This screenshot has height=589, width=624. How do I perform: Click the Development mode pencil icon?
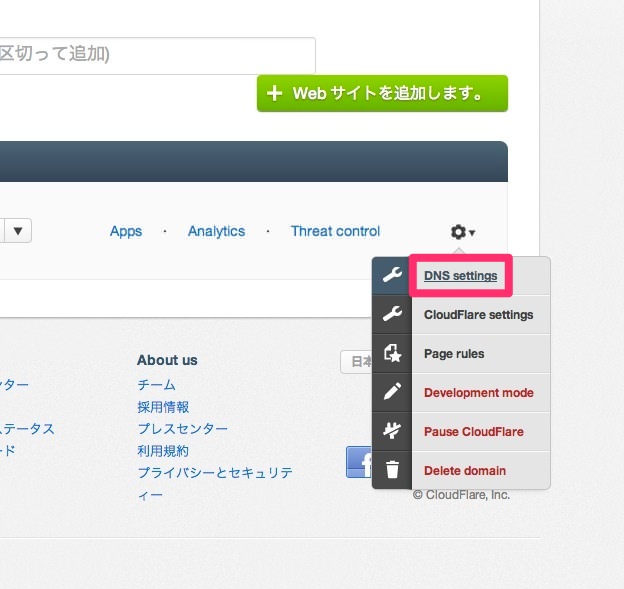pyautogui.click(x=392, y=392)
